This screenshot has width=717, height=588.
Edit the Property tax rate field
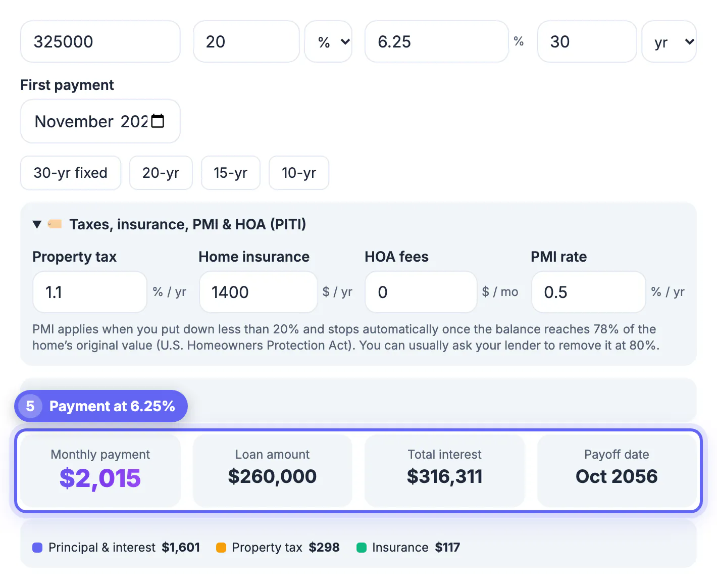coord(90,292)
